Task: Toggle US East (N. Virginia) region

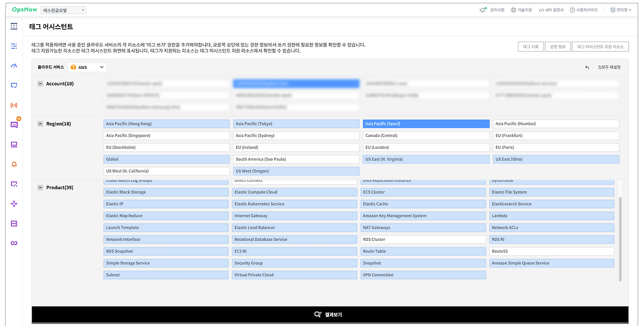Action: (x=426, y=159)
